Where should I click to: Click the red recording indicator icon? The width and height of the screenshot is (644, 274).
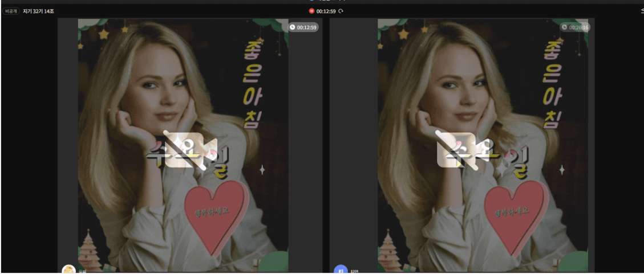tap(311, 11)
